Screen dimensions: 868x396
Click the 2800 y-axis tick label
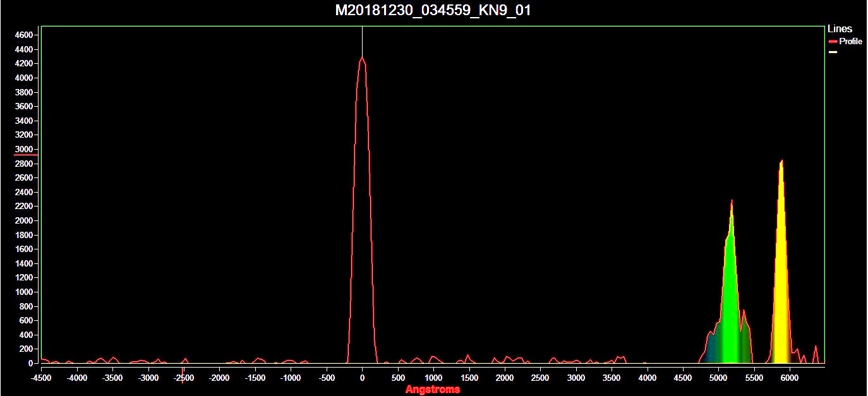23,164
